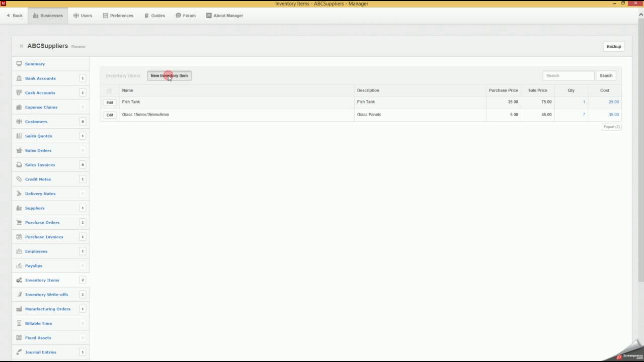The image size is (644, 362).
Task: Close the ABCSuppliers business with X icon
Action: [21, 46]
